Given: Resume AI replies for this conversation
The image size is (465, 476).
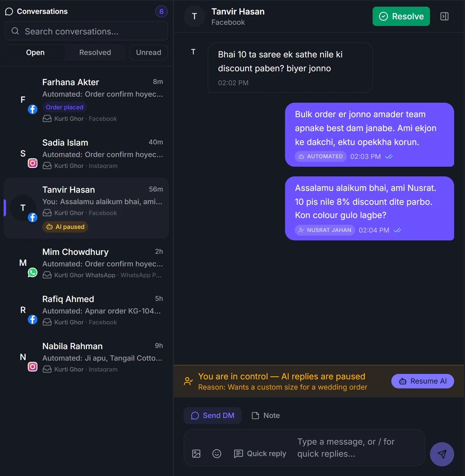Looking at the screenshot, I should tap(422, 381).
